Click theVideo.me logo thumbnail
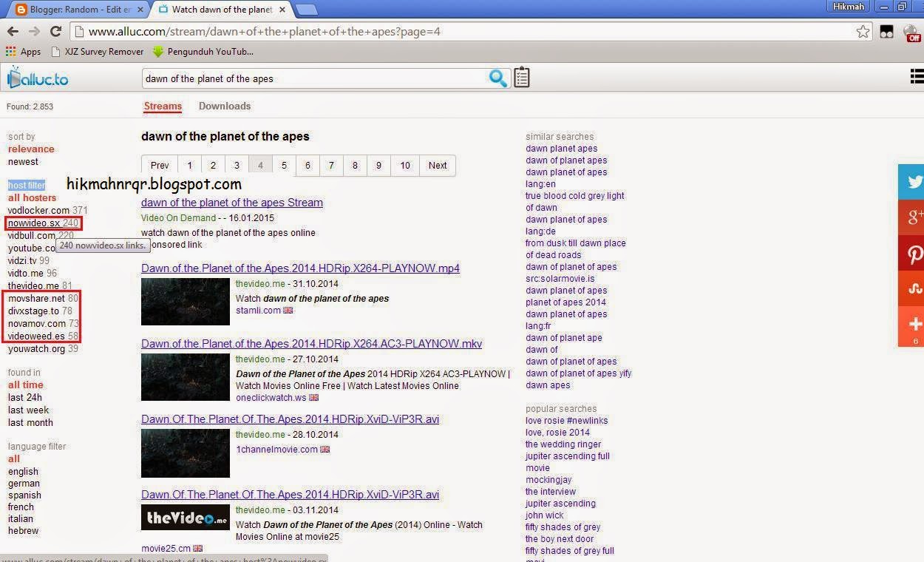924x562 pixels. click(186, 518)
